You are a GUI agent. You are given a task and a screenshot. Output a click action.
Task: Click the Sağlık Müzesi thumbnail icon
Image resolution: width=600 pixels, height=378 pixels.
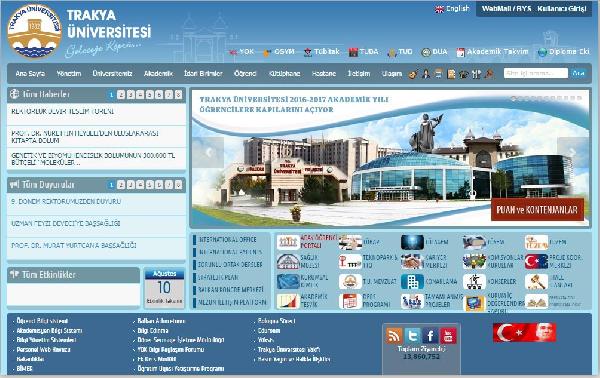pyautogui.click(x=288, y=261)
